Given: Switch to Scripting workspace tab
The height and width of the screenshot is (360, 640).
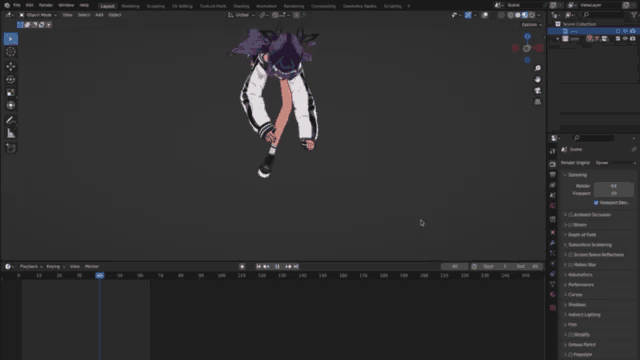Looking at the screenshot, I should point(392,6).
